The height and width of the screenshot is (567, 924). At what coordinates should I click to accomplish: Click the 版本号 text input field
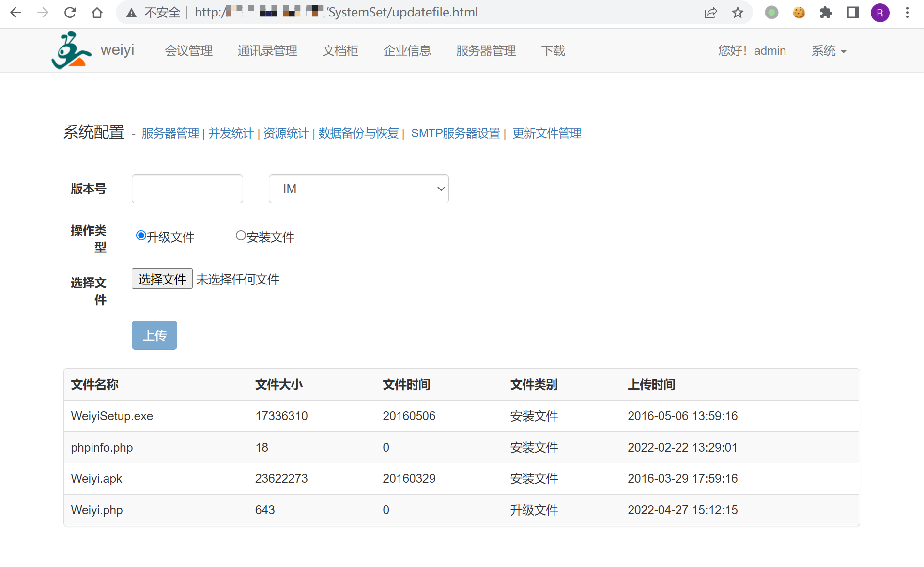tap(187, 189)
